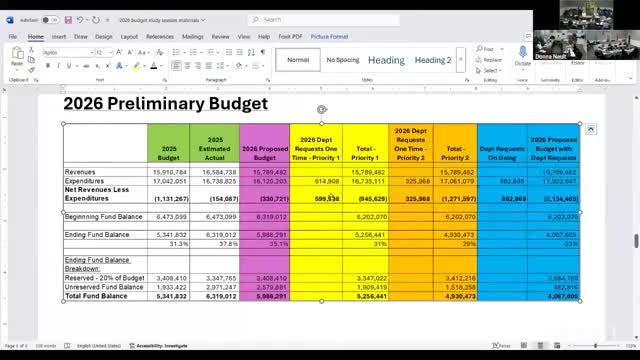Viewport: 640px width, 360px height.
Task: Click the Search box in title bar
Action: [x=323, y=20]
